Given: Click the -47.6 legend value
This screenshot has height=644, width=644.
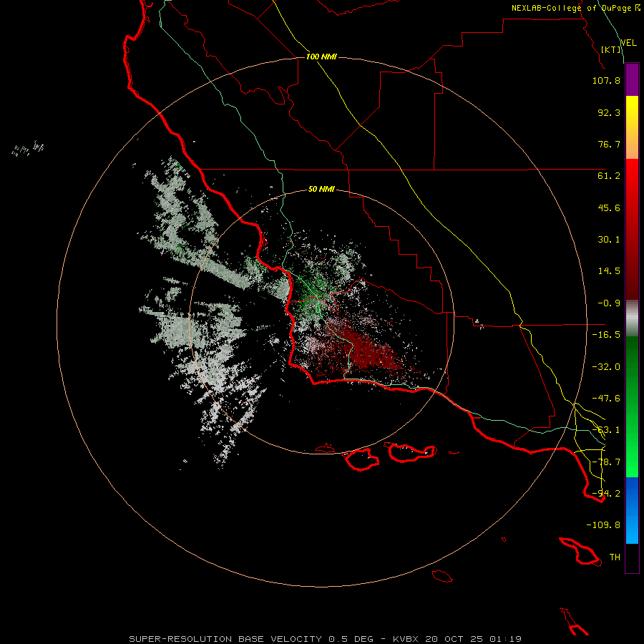Looking at the screenshot, I should pyautogui.click(x=606, y=399).
